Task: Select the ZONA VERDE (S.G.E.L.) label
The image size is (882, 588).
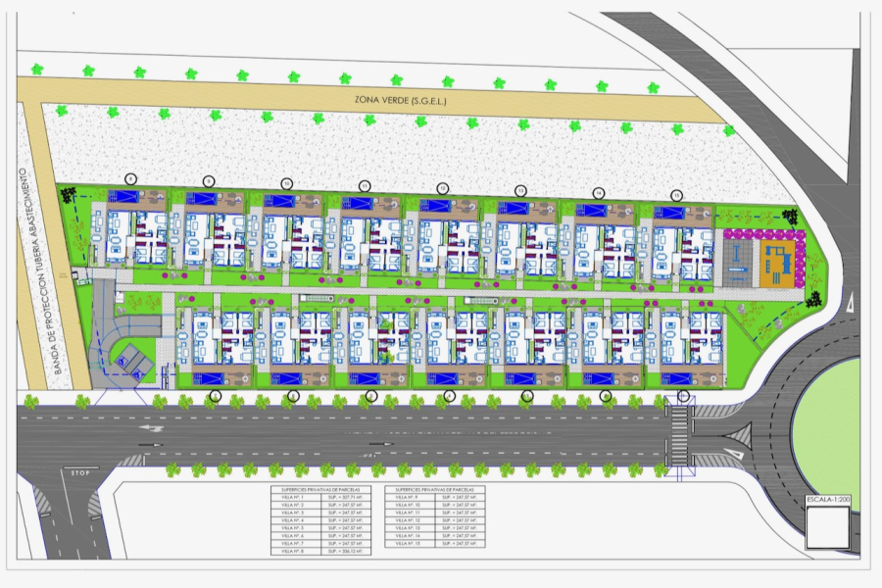Action: coord(400,99)
